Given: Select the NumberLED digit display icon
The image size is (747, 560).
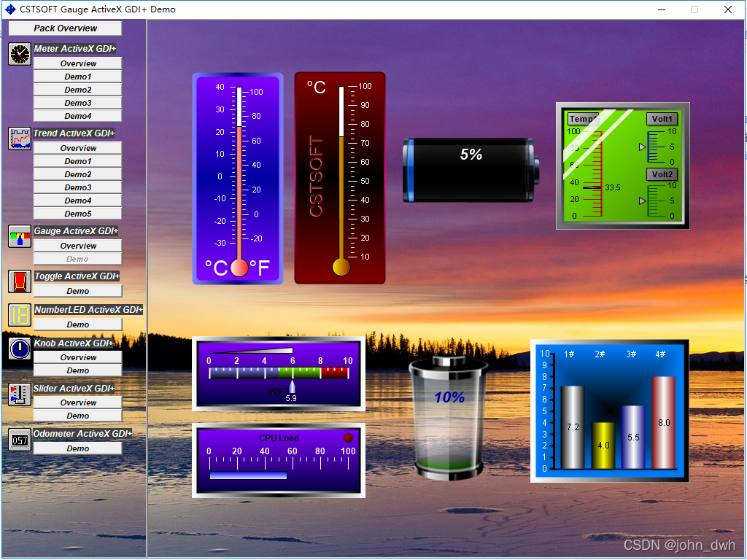Looking at the screenshot, I should coord(19,314).
